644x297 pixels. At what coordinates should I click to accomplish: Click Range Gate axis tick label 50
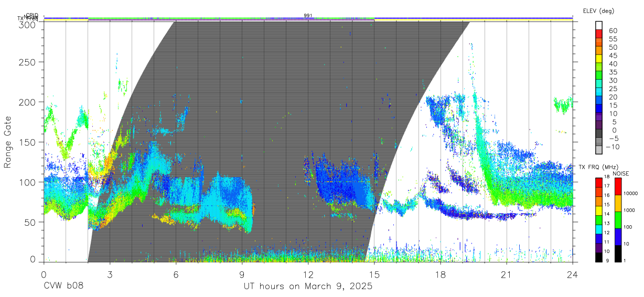(x=30, y=222)
